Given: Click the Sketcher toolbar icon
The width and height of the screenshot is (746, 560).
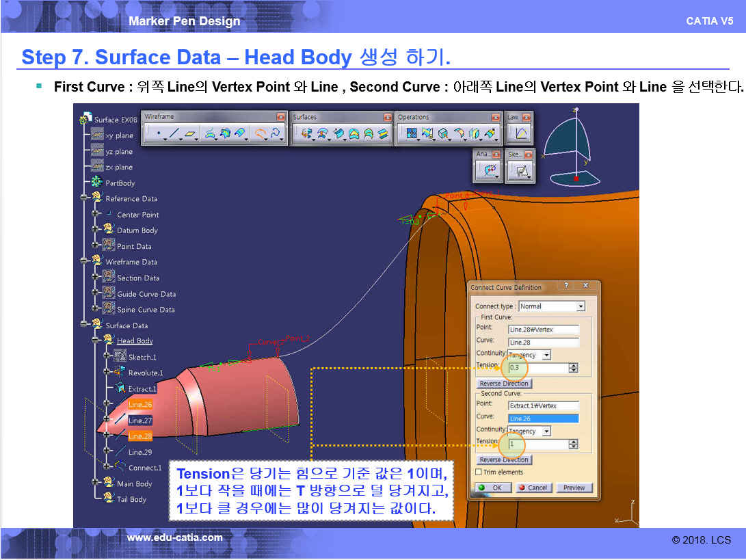Looking at the screenshot, I should click(x=520, y=171).
